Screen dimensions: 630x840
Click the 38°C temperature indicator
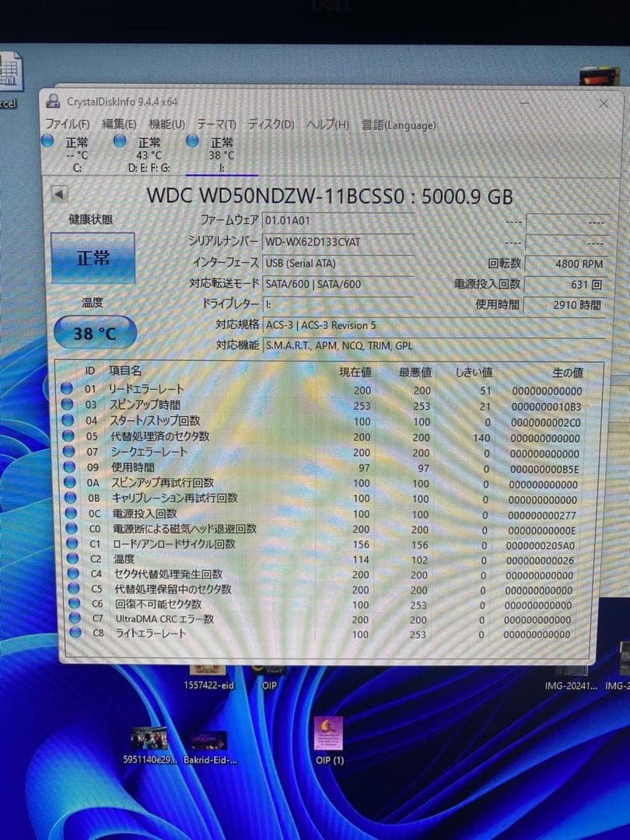[x=94, y=332]
